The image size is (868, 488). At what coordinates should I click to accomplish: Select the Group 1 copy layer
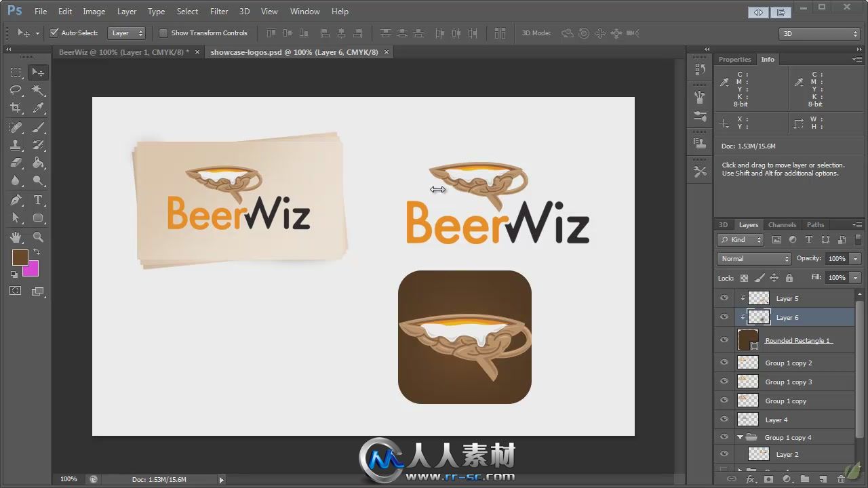785,401
